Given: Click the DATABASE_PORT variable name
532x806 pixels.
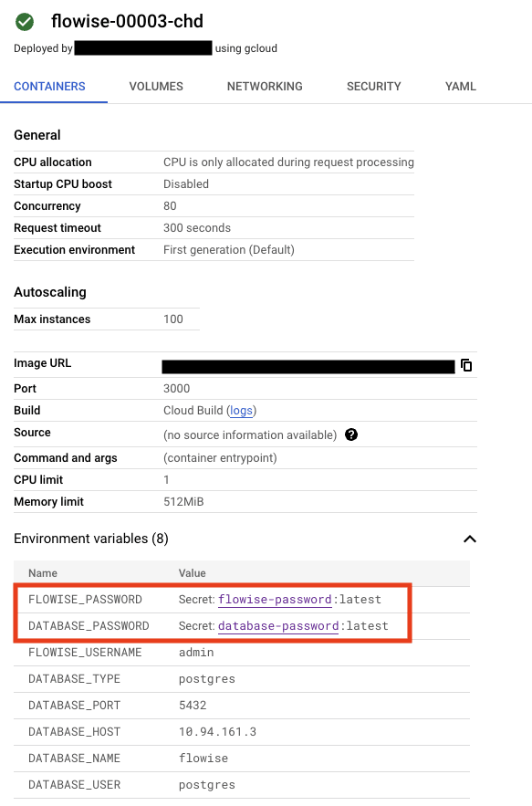Looking at the screenshot, I should (x=75, y=706).
